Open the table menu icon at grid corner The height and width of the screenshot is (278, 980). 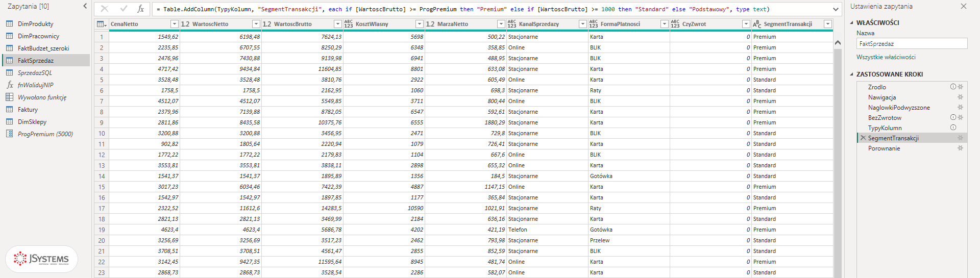point(102,24)
